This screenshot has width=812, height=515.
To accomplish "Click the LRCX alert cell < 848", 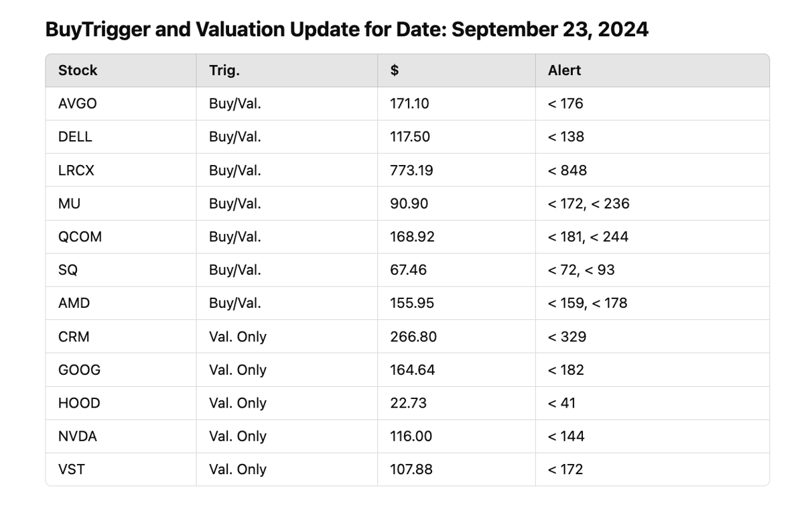I will point(567,170).
